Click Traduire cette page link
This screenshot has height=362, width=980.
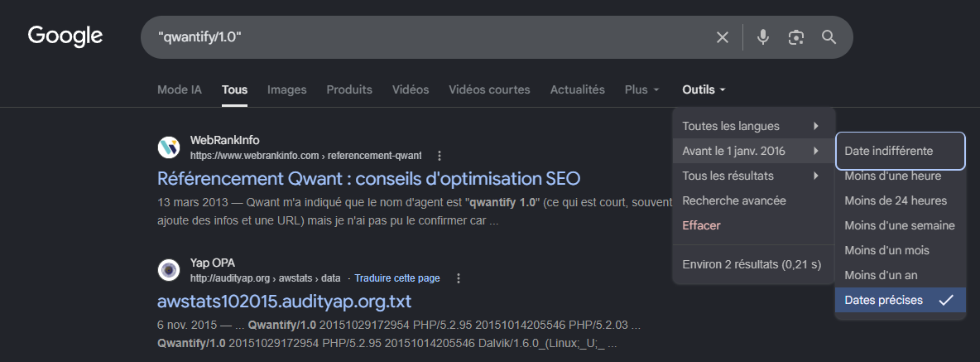pos(396,278)
